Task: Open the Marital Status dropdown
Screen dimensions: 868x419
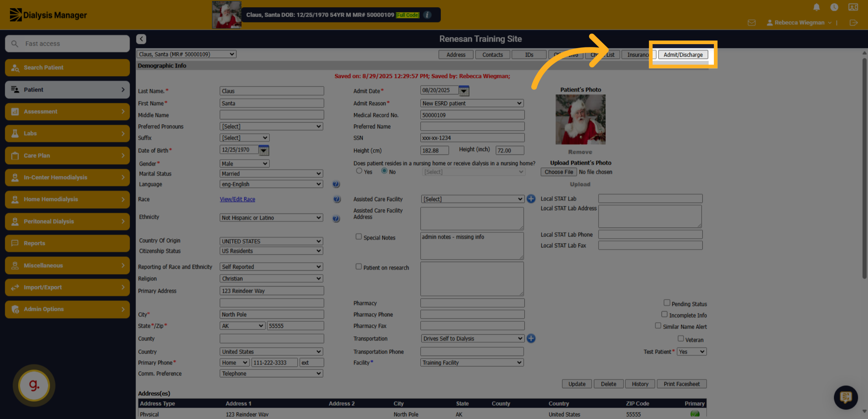Action: [271, 174]
